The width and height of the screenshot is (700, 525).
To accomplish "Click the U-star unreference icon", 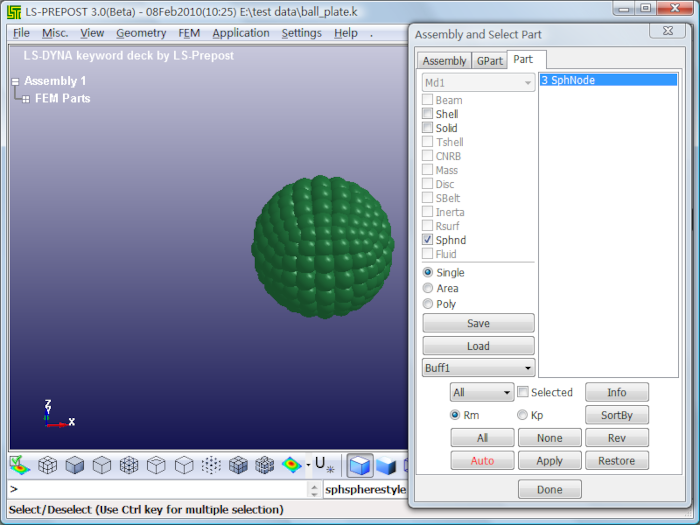I will click(323, 465).
